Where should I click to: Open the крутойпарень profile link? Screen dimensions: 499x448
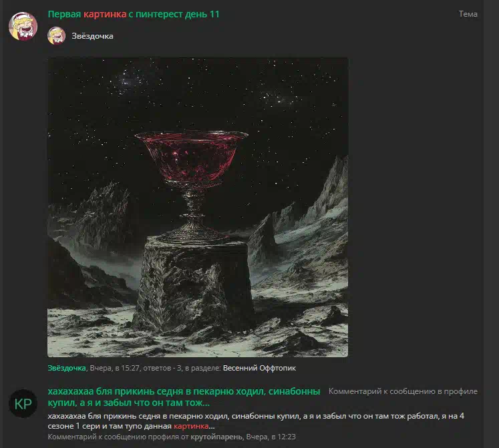point(216,437)
